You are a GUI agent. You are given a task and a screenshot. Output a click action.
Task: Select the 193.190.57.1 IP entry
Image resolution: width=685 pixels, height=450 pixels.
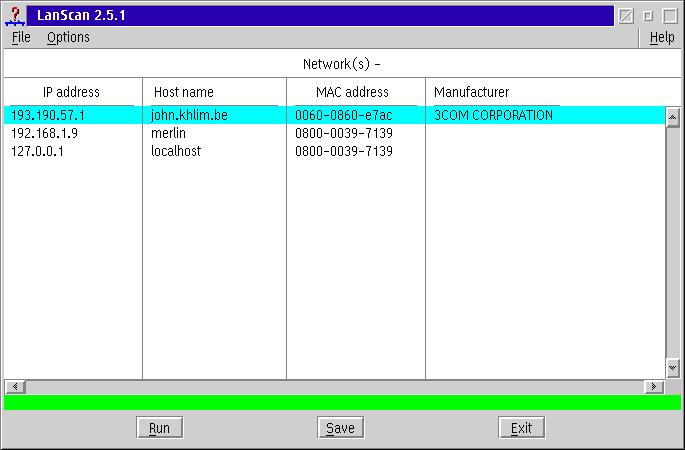coord(48,115)
